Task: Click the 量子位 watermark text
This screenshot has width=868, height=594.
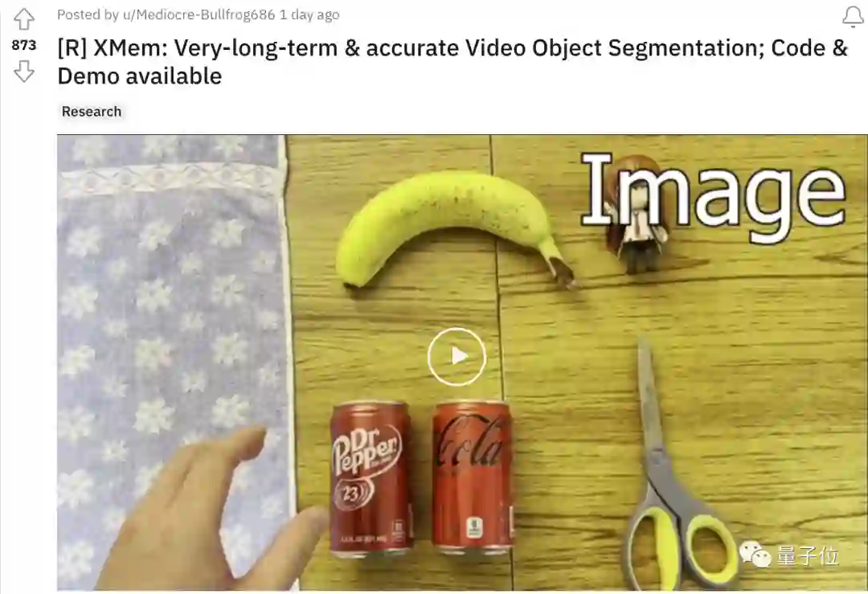Action: (808, 555)
